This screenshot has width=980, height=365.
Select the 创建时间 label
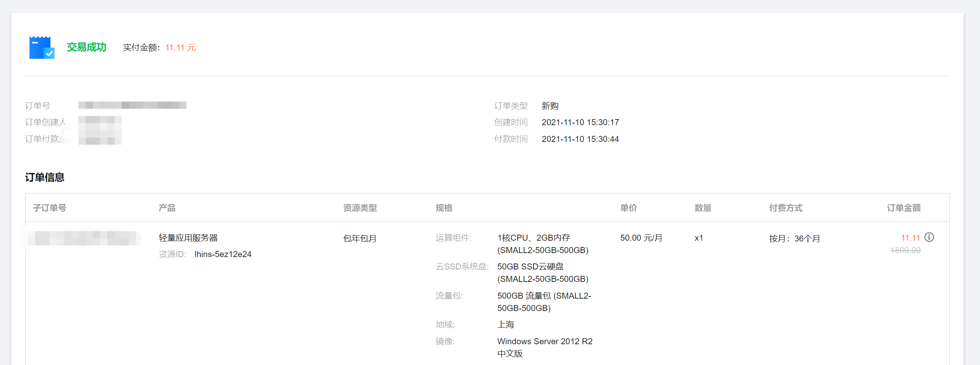pyautogui.click(x=511, y=122)
